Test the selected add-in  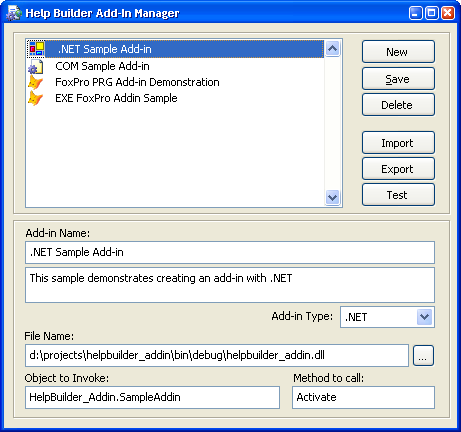pos(398,195)
